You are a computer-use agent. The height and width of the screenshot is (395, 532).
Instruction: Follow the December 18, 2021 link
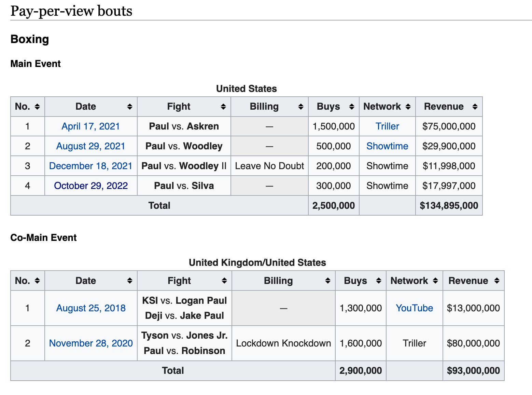(90, 166)
